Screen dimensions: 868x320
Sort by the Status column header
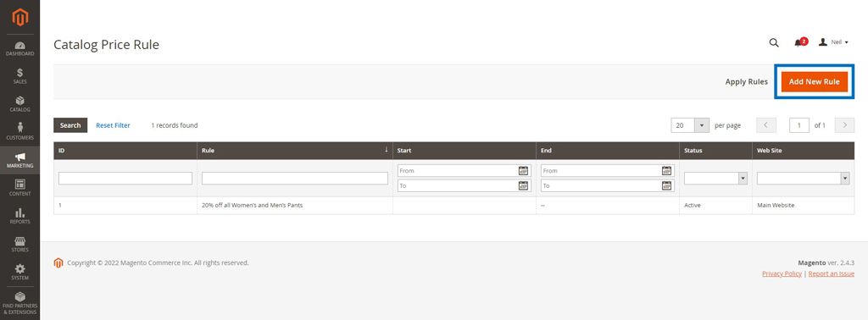(x=715, y=151)
